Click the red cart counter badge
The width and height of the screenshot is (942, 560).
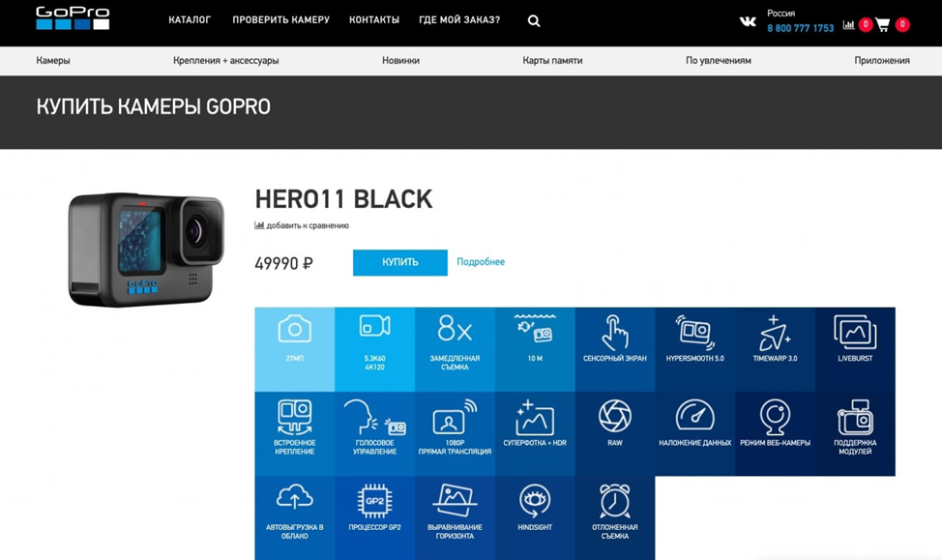(x=902, y=24)
